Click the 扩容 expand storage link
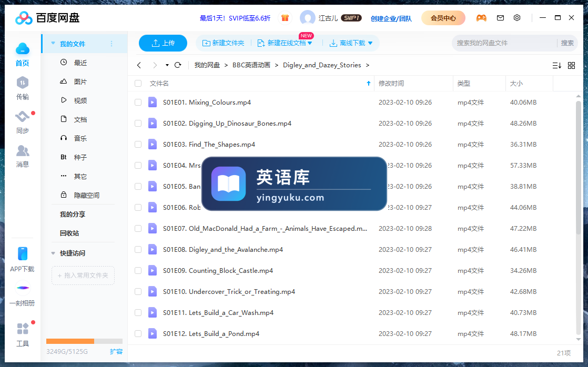This screenshot has width=588, height=367. tap(116, 352)
